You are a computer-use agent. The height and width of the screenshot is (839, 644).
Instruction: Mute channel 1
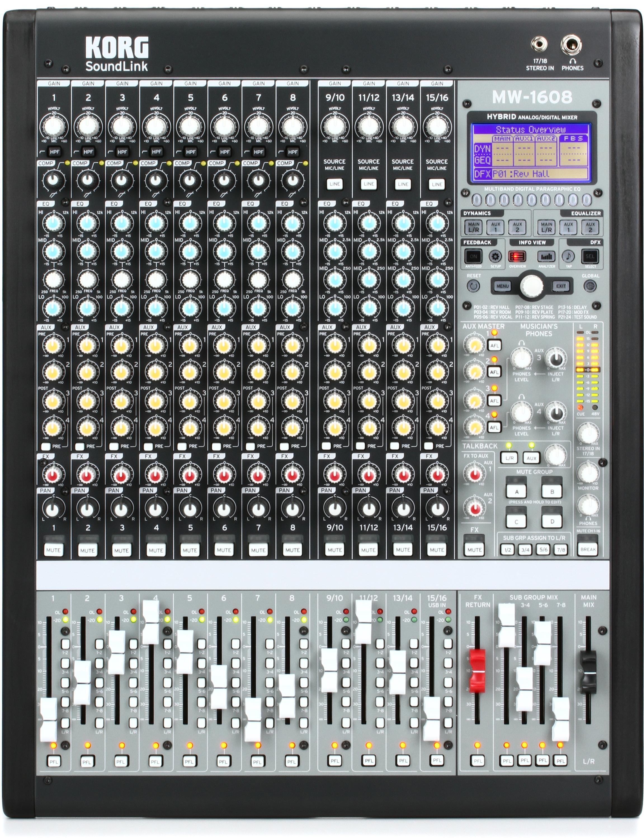point(53,550)
